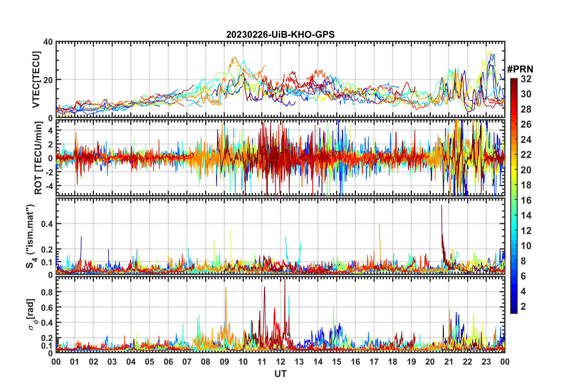Click inside the S4 scintillation plot panel

[x=280, y=236]
